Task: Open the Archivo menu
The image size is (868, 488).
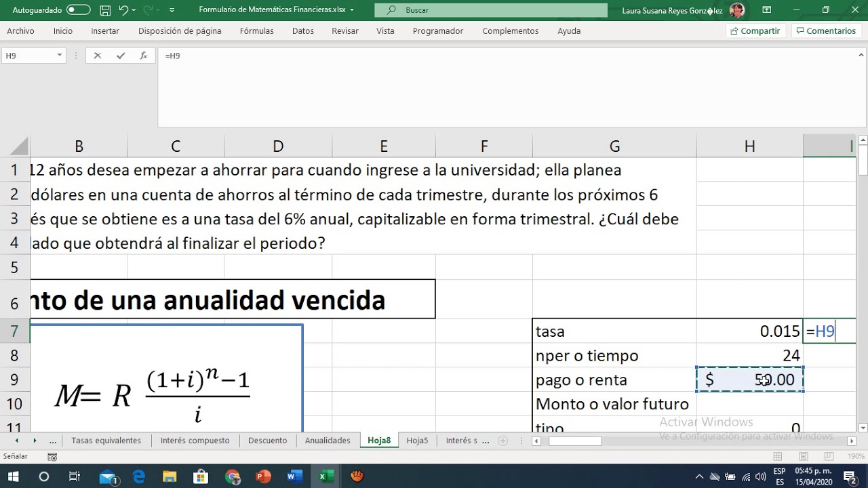Action: click(x=20, y=31)
